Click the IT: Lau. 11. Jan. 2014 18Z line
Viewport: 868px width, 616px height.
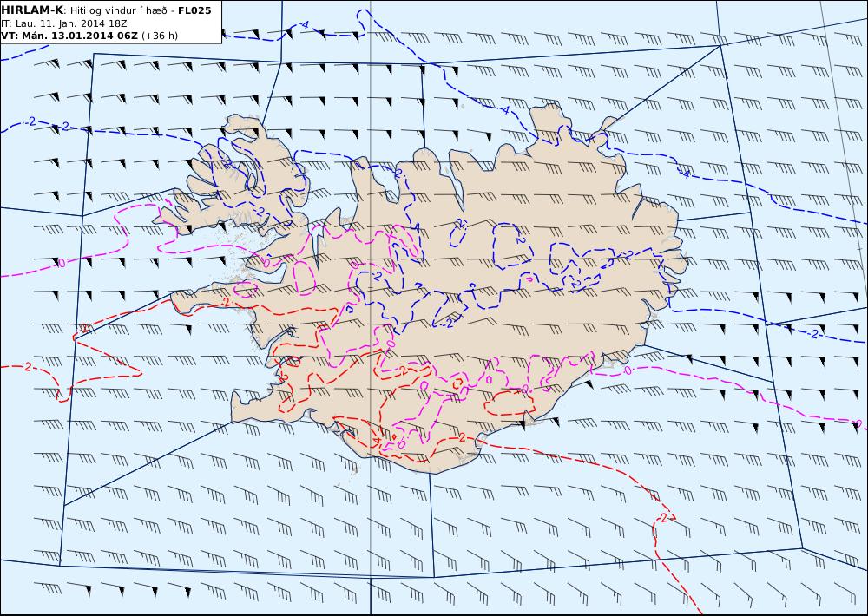tap(64, 23)
